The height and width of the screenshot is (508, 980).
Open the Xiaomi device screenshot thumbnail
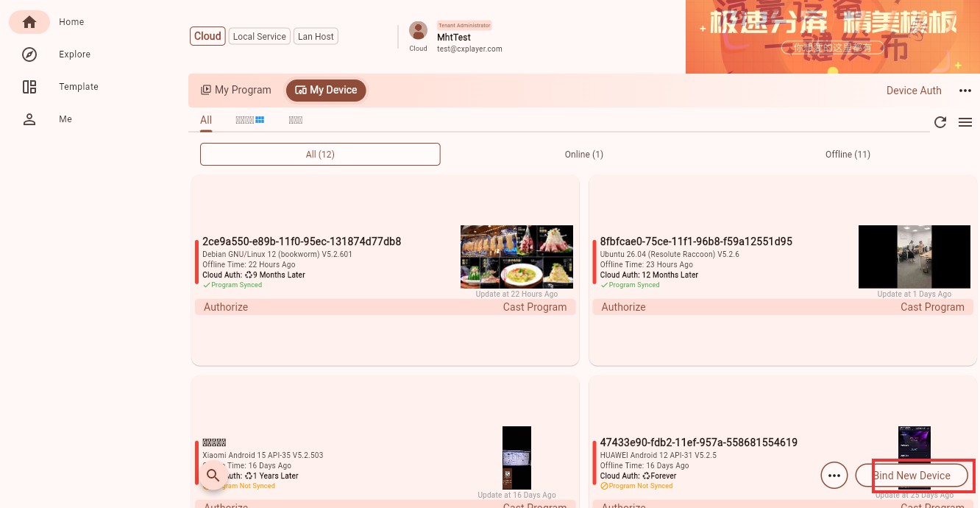(516, 458)
